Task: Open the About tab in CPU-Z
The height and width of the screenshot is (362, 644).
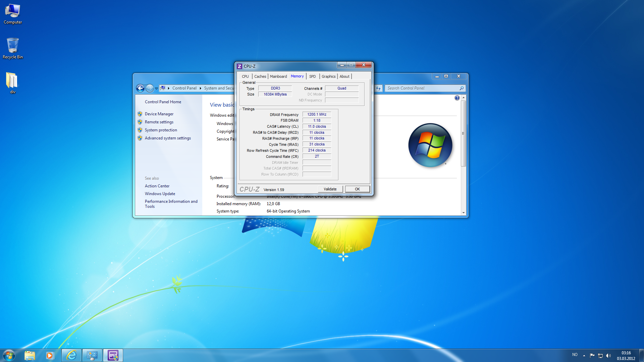Action: click(x=344, y=76)
